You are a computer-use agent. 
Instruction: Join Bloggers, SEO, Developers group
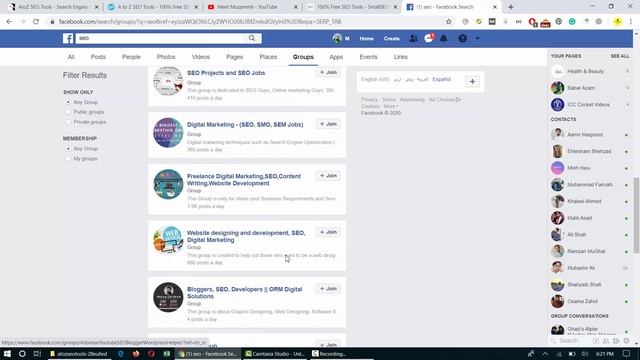point(328,289)
